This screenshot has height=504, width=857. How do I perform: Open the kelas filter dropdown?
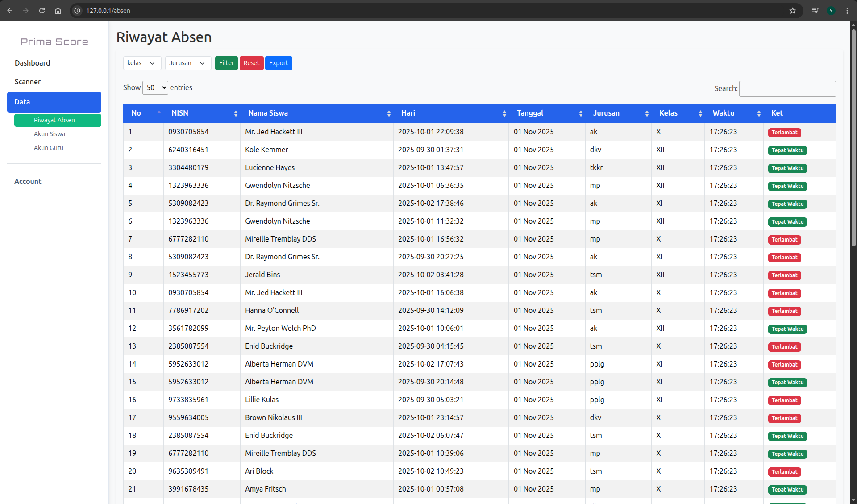point(142,63)
